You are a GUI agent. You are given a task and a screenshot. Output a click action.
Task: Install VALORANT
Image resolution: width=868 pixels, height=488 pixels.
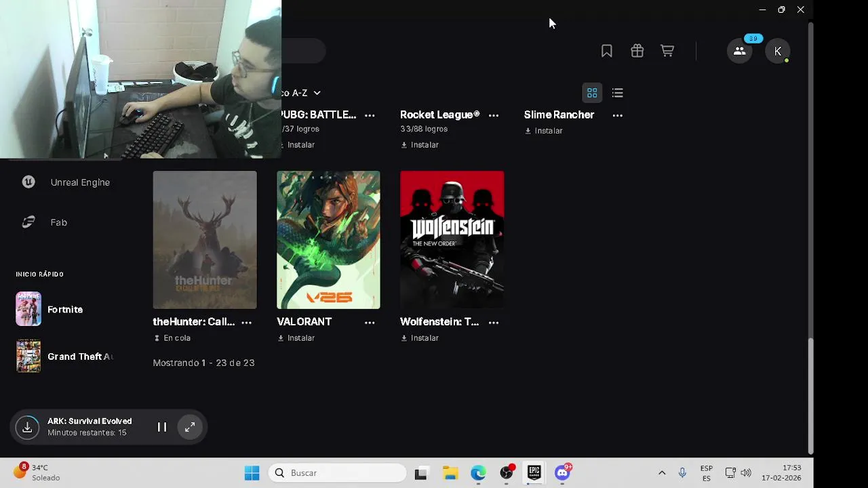(x=296, y=338)
